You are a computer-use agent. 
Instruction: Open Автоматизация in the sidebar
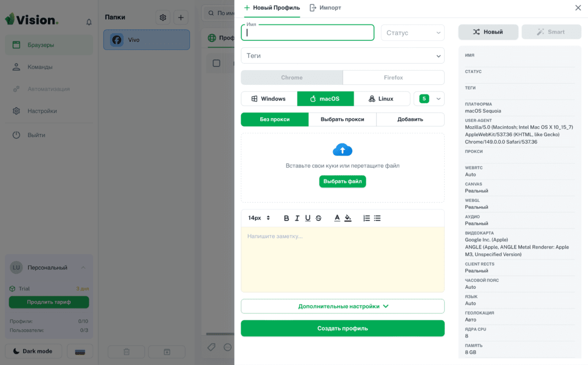[49, 89]
